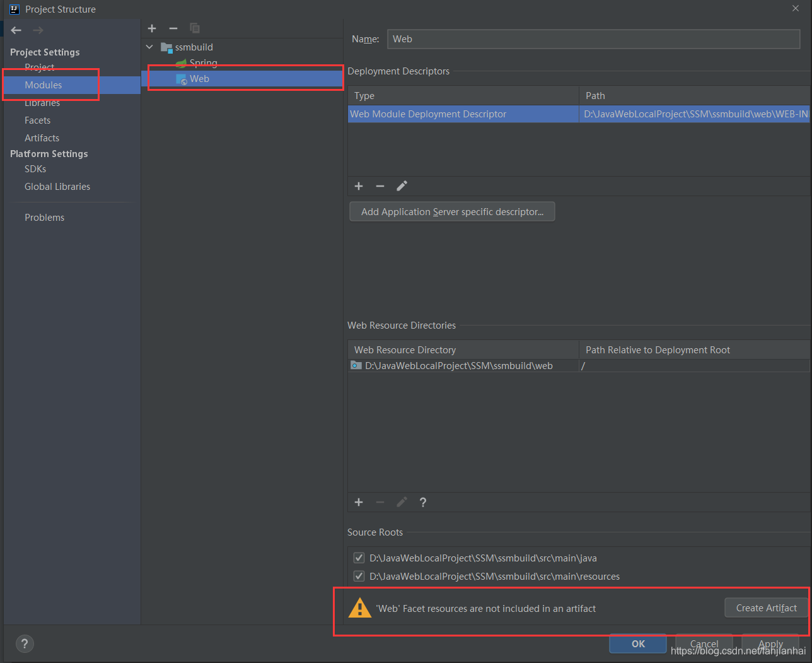The image size is (812, 663).
Task: Click Add Application Server specific descriptor button
Action: pos(452,212)
